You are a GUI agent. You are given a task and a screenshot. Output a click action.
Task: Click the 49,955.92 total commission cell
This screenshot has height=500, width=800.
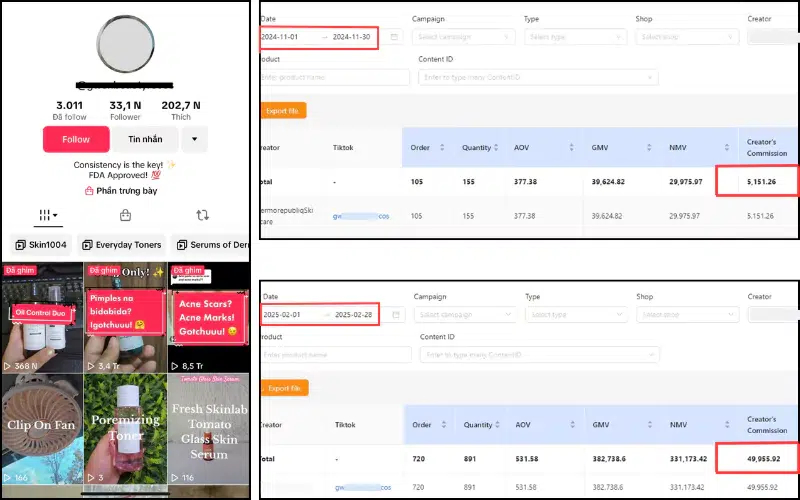[x=763, y=459]
